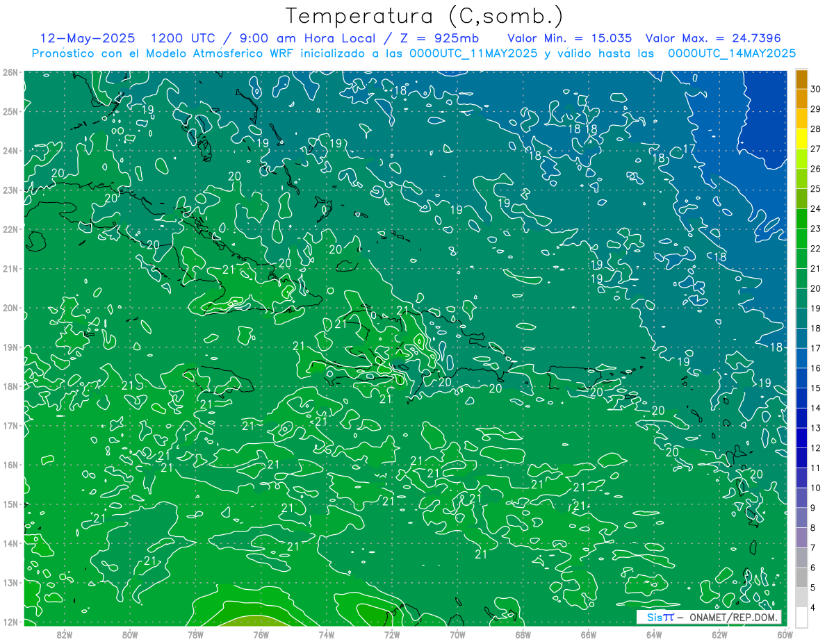834x644 pixels.
Task: Click the 14N latitude axis label
Action: (10, 543)
